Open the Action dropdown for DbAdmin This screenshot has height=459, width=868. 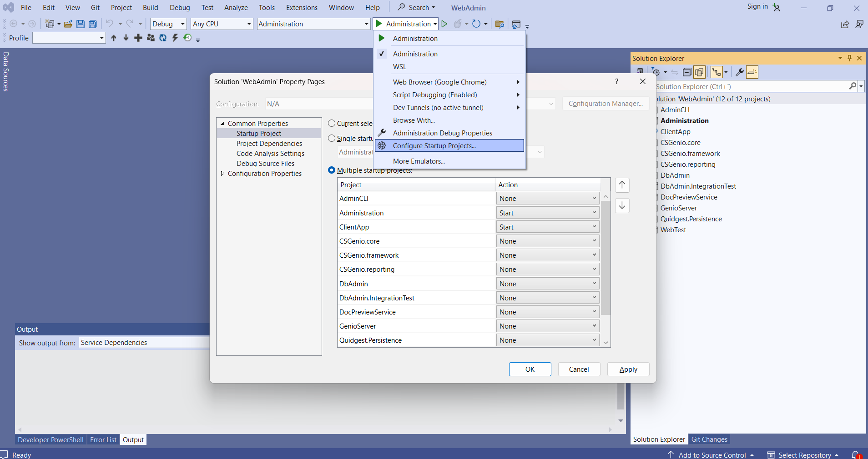[547, 284]
